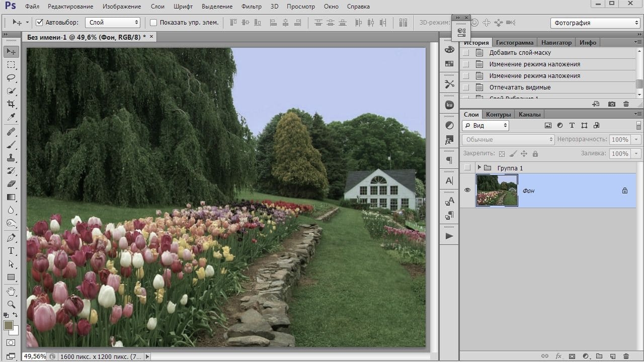Open the History panel options menu
Viewport: 644px width, 362px height.
point(638,42)
